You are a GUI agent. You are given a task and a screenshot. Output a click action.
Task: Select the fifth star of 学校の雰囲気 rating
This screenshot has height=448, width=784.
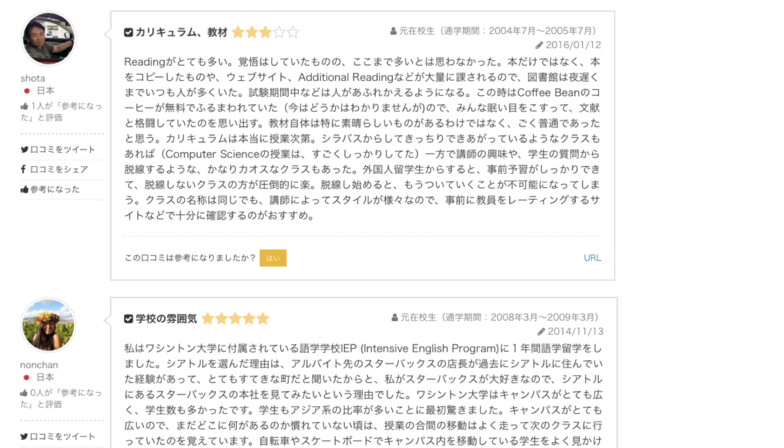tap(262, 319)
